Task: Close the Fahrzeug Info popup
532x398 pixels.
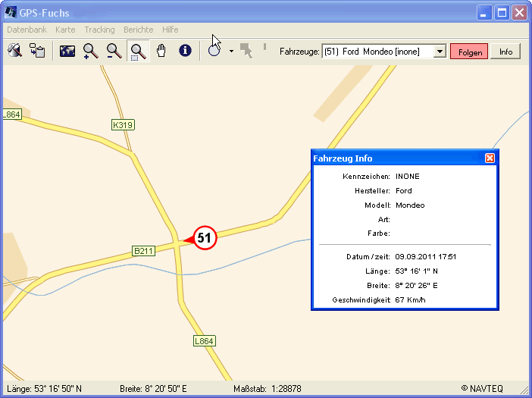Action: (490, 158)
